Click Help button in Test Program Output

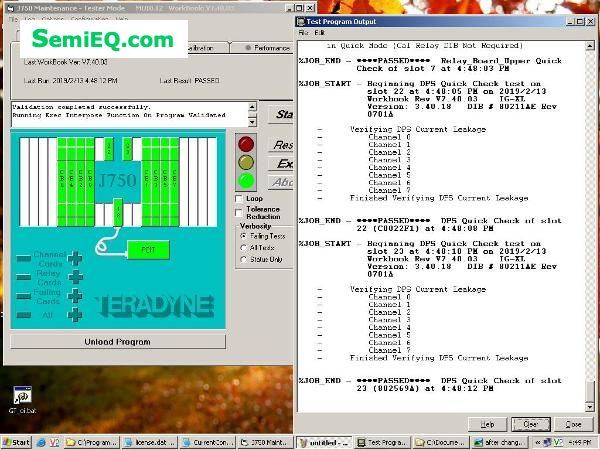coord(487,424)
